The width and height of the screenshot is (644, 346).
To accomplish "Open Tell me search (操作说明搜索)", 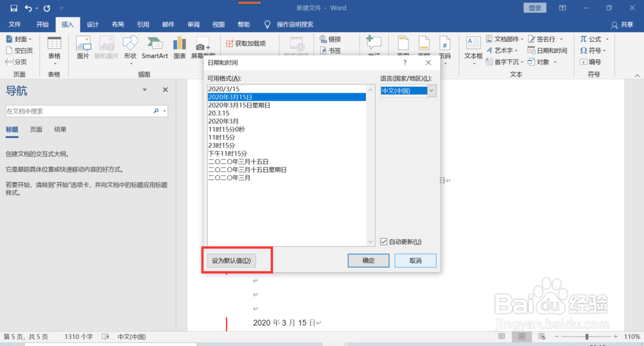I will (x=289, y=24).
